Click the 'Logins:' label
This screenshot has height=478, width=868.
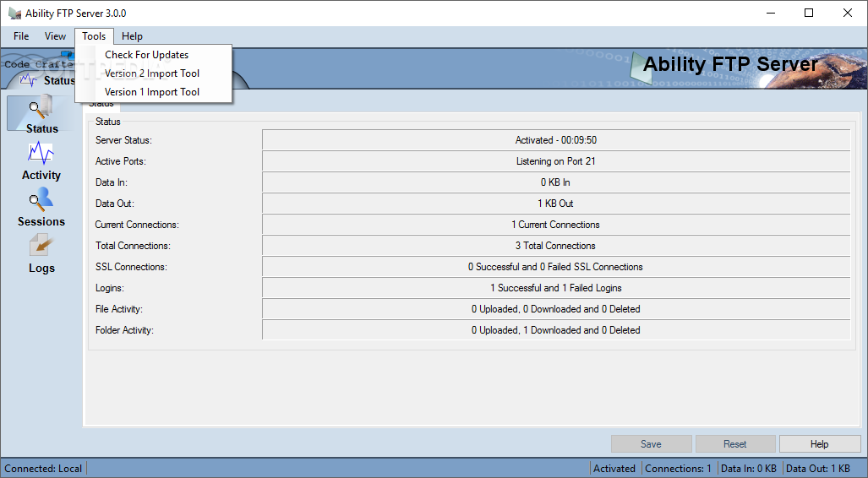click(x=110, y=288)
